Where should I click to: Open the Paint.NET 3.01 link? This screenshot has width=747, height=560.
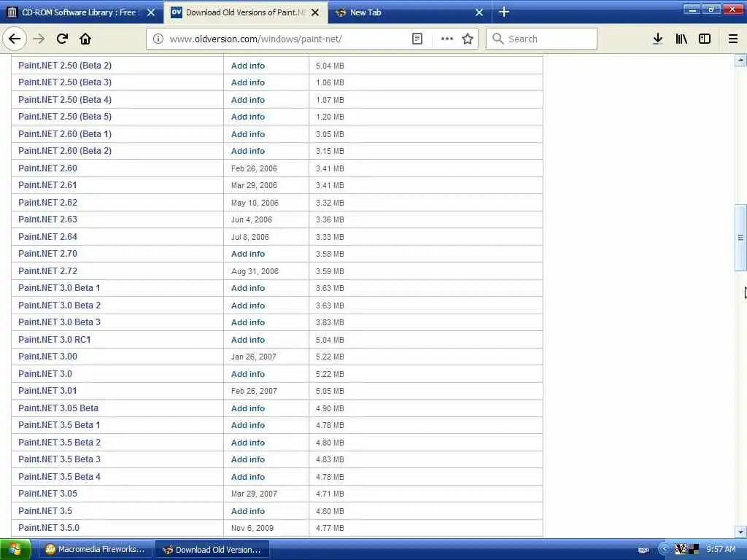click(x=47, y=391)
